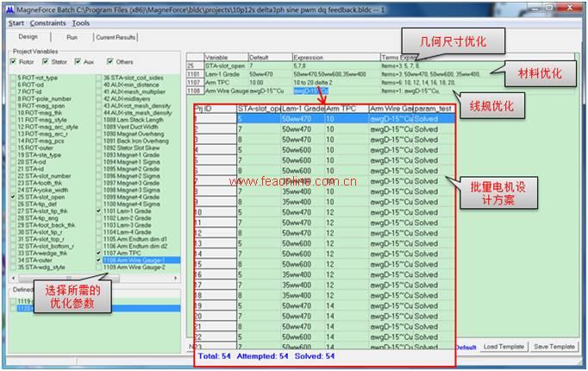This screenshot has height=371, width=588.
Task: Uncheck 25 STA-slot_open variable
Action: pos(12,198)
